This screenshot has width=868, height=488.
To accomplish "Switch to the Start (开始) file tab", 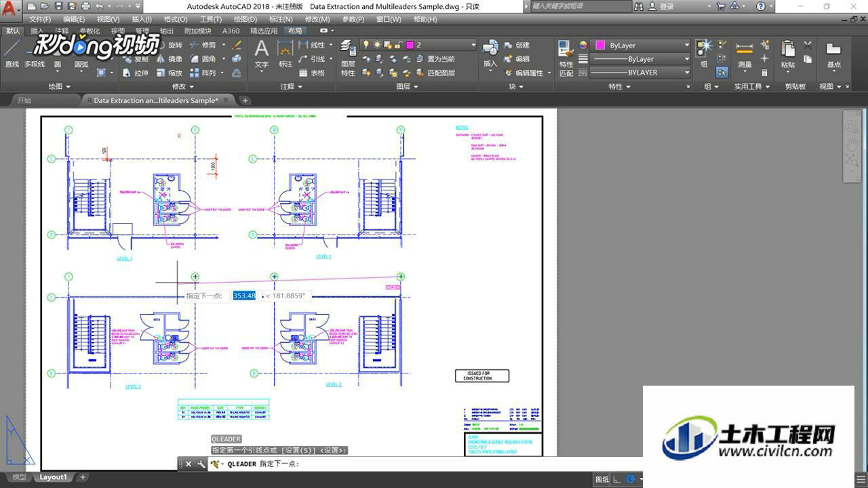I will [x=24, y=100].
